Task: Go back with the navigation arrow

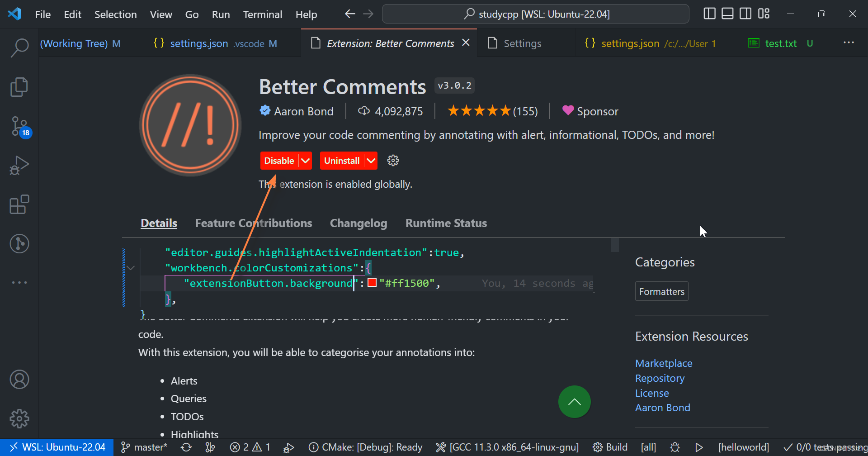Action: 350,14
